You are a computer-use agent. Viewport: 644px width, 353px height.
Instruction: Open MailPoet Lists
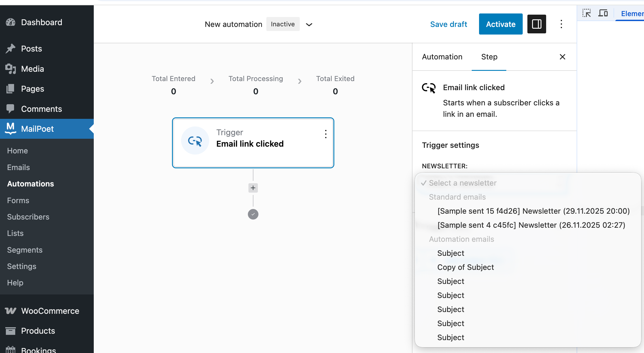tap(15, 233)
